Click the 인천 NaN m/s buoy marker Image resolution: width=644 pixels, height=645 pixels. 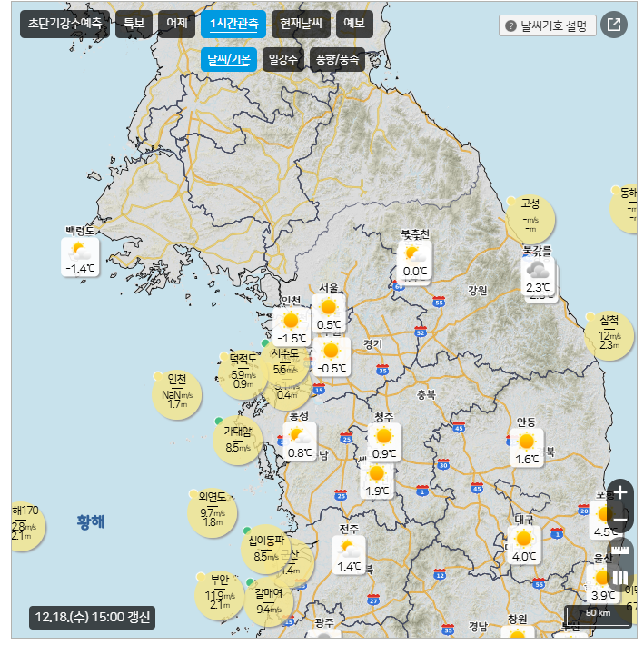(x=177, y=394)
